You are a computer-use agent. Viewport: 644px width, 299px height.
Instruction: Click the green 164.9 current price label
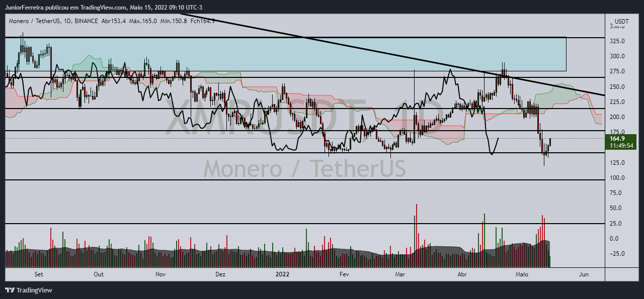(x=616, y=138)
